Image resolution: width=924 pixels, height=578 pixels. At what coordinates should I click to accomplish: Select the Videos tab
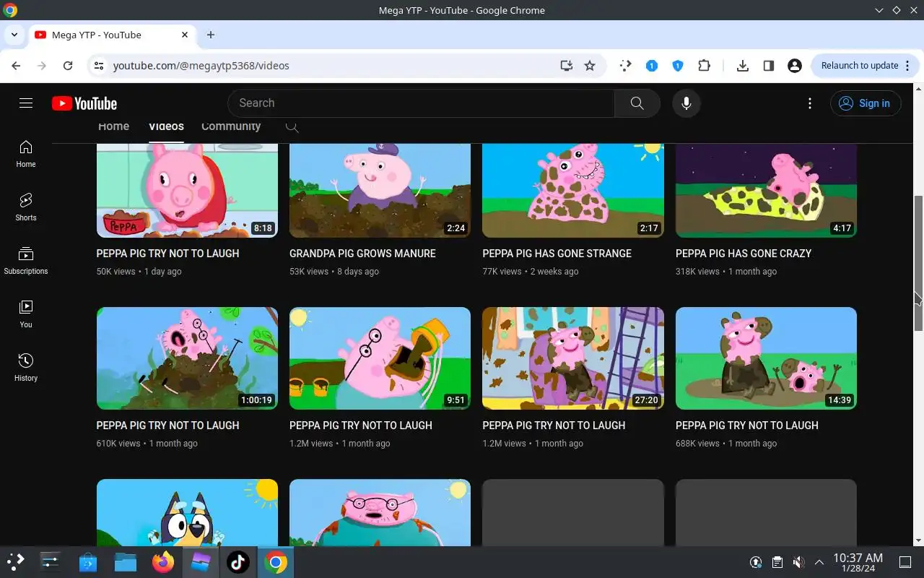166,126
